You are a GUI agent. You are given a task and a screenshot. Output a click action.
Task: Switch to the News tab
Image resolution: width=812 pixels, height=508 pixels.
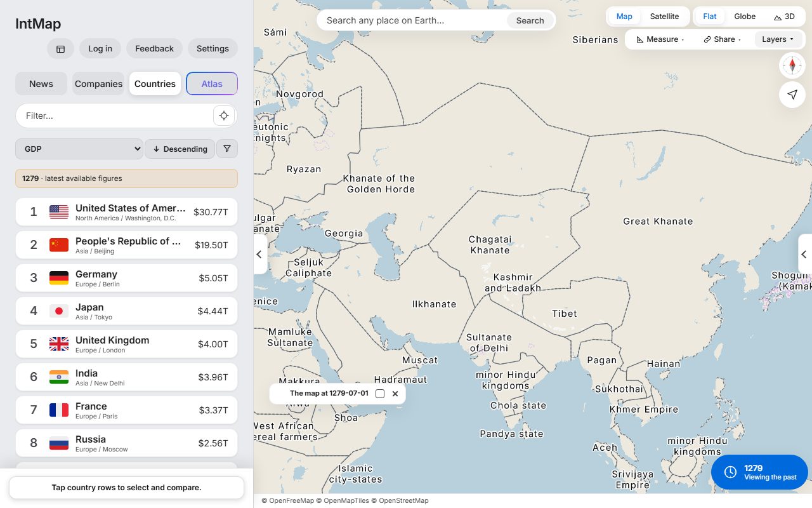pyautogui.click(x=41, y=84)
